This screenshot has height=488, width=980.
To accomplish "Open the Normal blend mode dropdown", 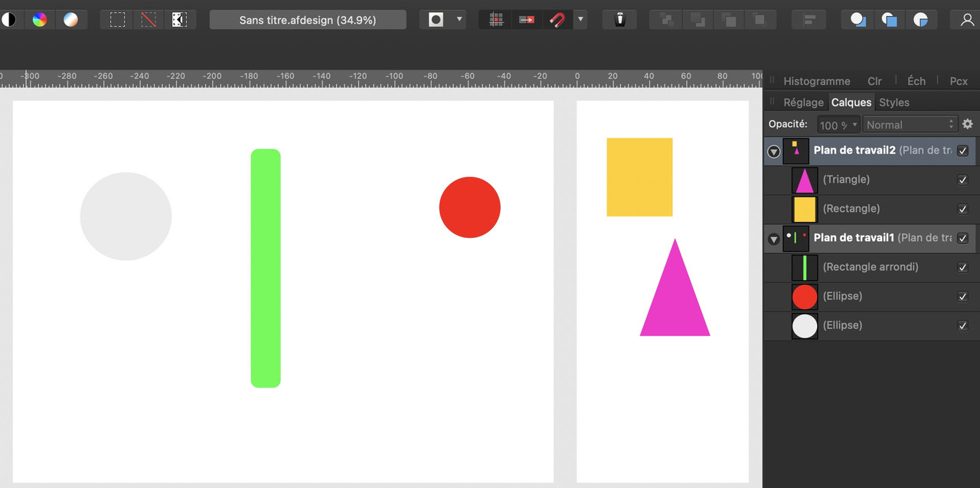I will pyautogui.click(x=910, y=125).
